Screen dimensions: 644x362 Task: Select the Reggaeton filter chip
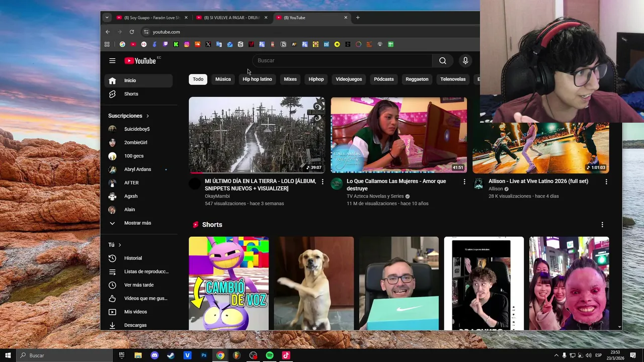point(417,79)
